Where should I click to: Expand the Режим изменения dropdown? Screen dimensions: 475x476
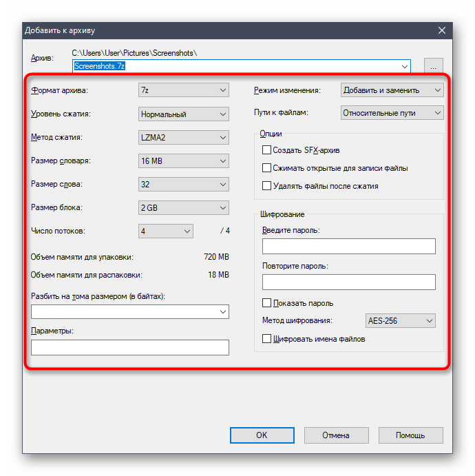(x=392, y=90)
